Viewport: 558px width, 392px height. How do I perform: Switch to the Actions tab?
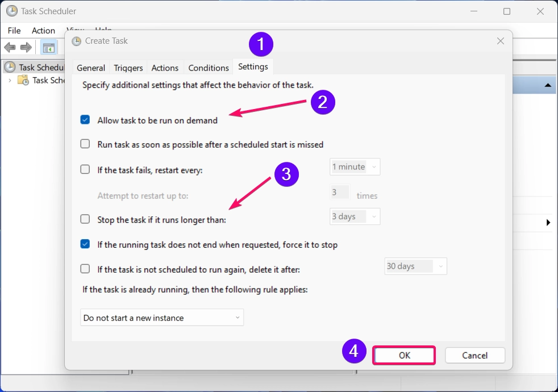pyautogui.click(x=165, y=68)
